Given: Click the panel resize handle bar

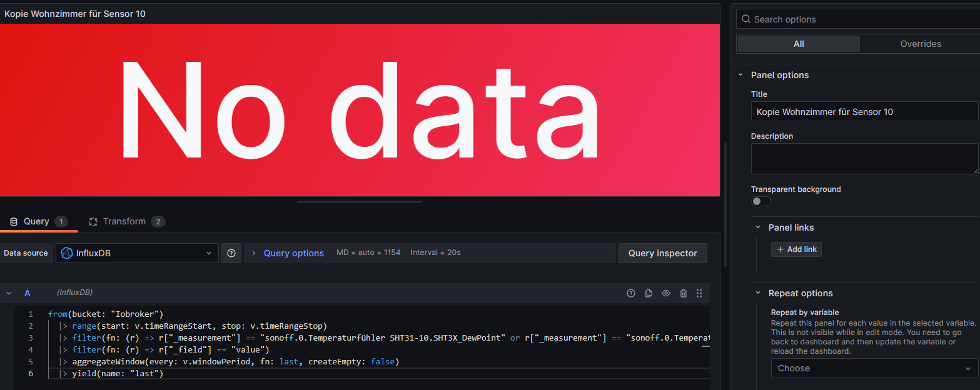Looking at the screenshot, I should click(x=360, y=202).
